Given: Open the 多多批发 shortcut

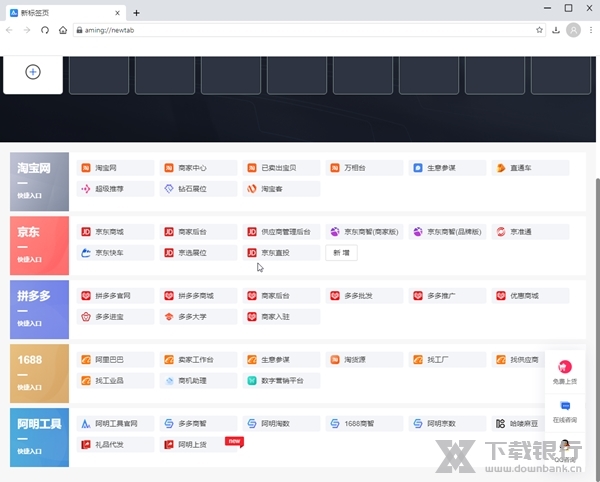Looking at the screenshot, I should [x=364, y=296].
